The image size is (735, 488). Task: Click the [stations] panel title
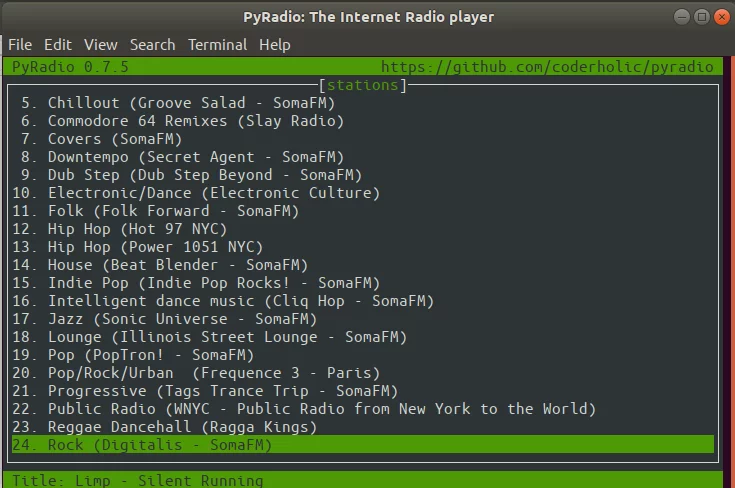coord(362,85)
